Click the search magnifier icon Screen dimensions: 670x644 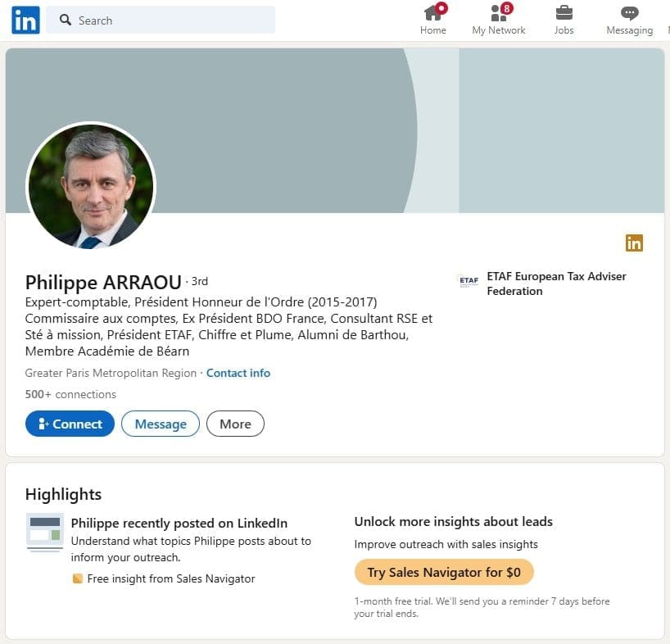point(65,19)
